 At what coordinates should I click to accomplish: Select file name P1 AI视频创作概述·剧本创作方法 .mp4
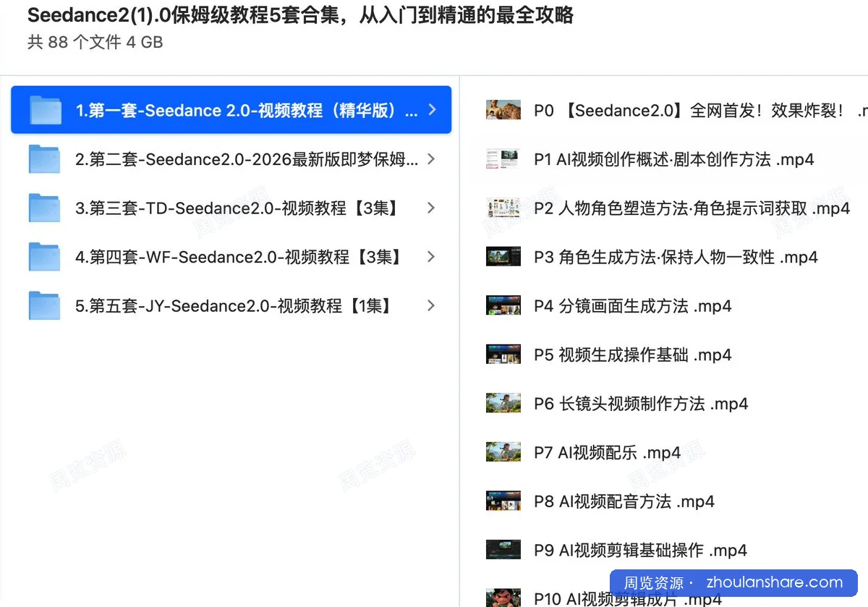(x=674, y=159)
